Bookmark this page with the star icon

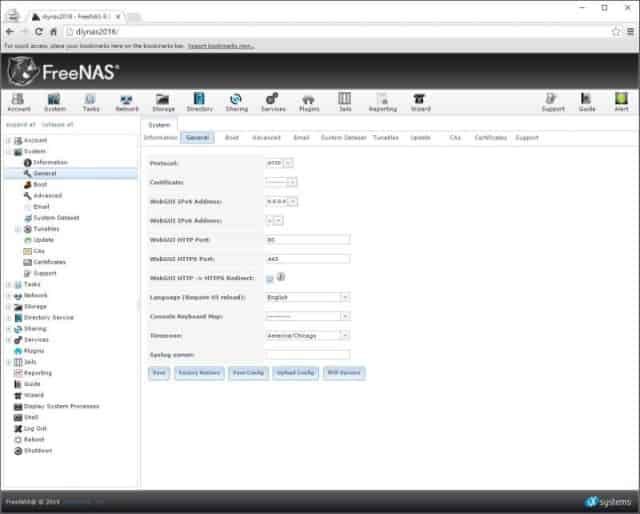click(x=616, y=31)
